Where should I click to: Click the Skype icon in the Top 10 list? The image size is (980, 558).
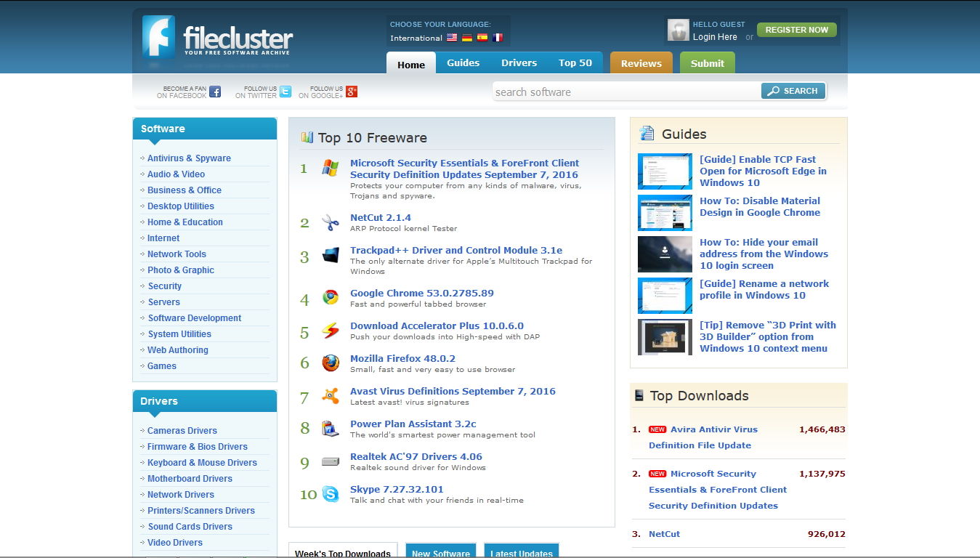coord(331,493)
